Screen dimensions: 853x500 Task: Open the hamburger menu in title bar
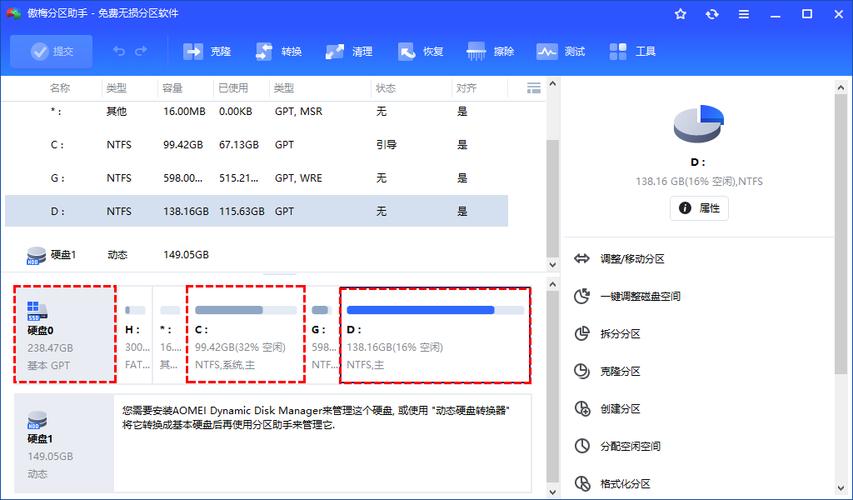(x=744, y=14)
